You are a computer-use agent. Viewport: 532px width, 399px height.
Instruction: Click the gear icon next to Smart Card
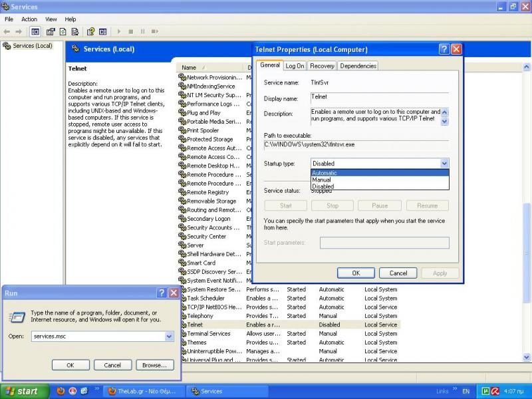point(182,263)
